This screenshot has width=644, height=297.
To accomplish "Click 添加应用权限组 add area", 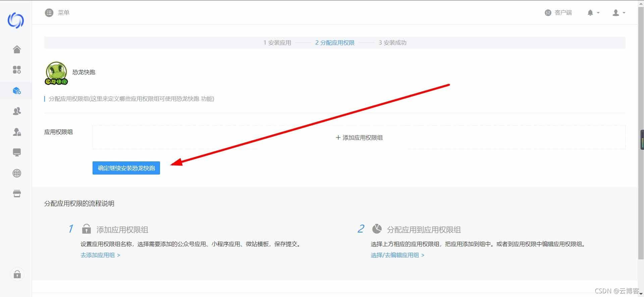I will 359,137.
